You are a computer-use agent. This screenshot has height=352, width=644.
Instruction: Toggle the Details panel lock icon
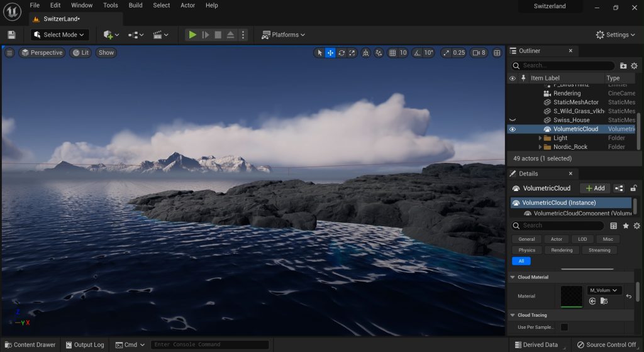click(x=633, y=189)
